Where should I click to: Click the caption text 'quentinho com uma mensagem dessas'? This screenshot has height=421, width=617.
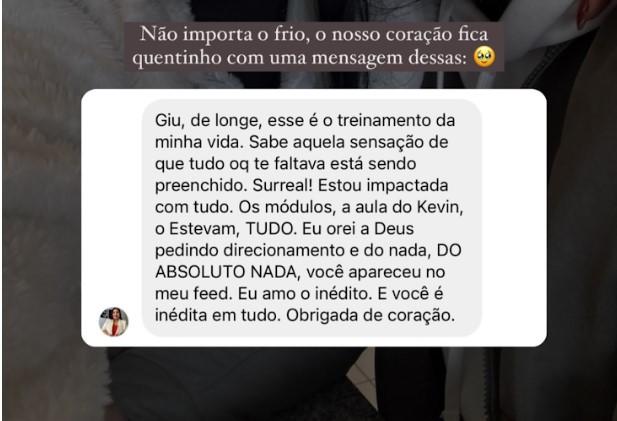[299, 58]
